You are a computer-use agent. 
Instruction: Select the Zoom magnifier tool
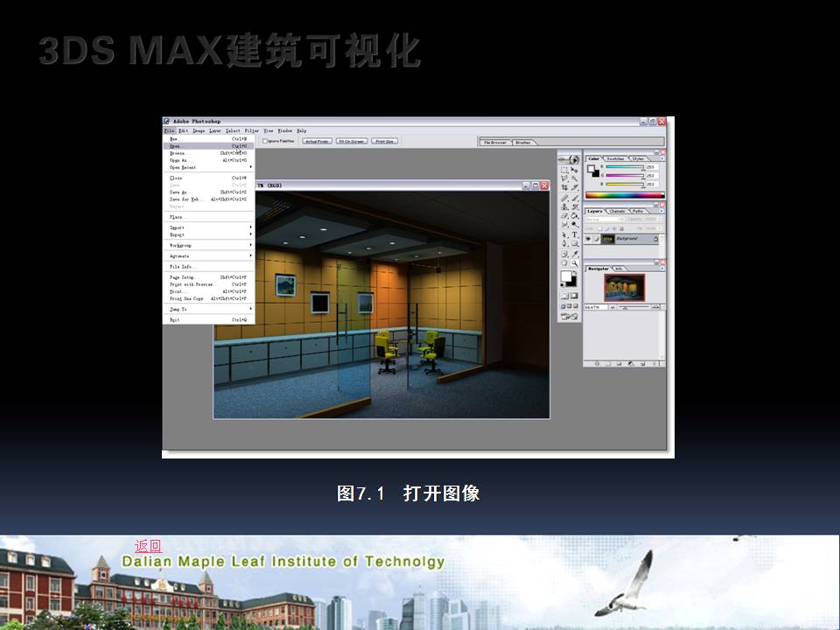click(575, 262)
